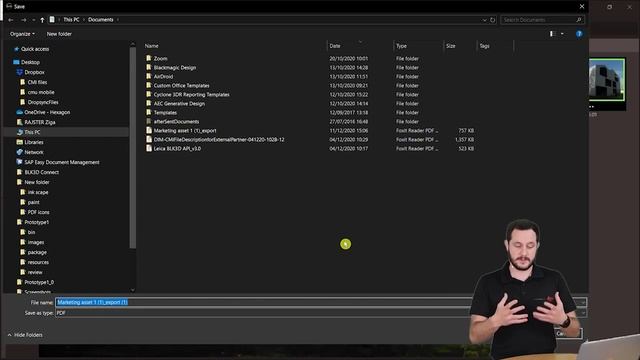The height and width of the screenshot is (360, 640).
Task: Collapse pane with Hide Folders
Action: 25,335
